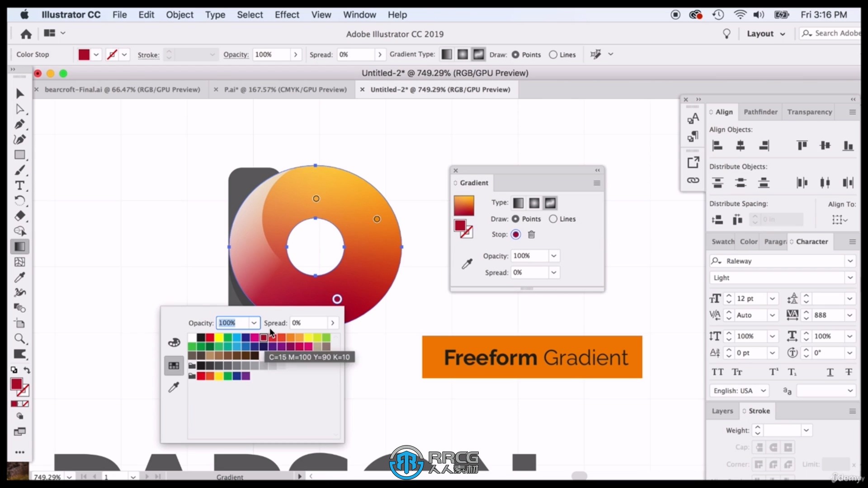Switch to bearcroft-Final.ai document tab
Screen dimensions: 868x488
[x=122, y=89]
